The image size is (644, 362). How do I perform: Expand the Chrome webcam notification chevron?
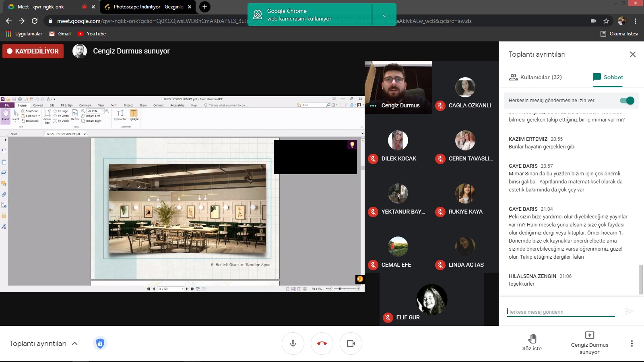(x=384, y=15)
